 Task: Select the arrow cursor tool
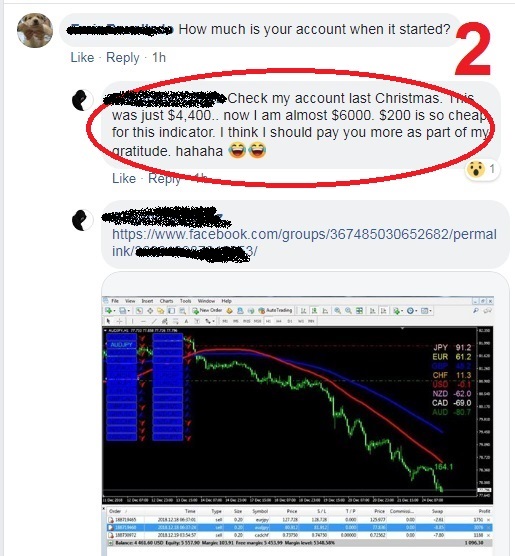coord(108,321)
